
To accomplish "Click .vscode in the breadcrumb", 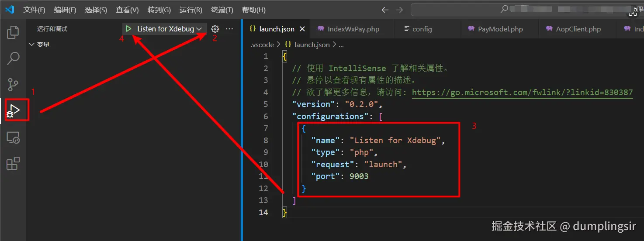I will click(262, 45).
